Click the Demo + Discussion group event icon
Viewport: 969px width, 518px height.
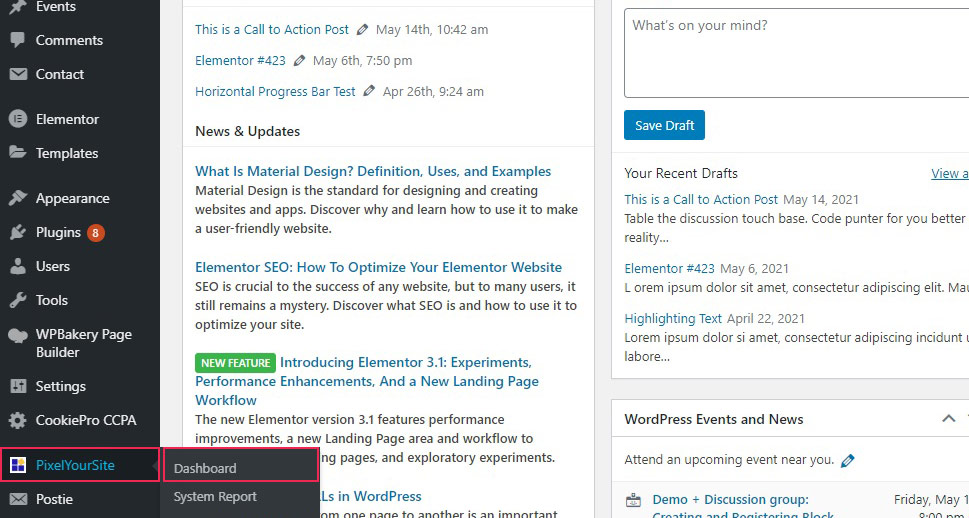[633, 500]
